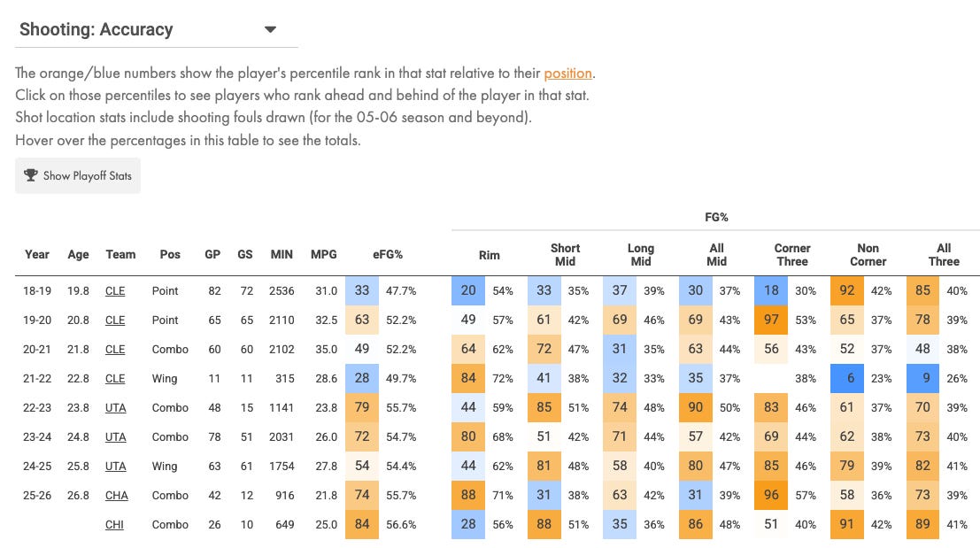Select the Shooting: Accuracy combo box label
The image size is (980, 548).
[96, 29]
